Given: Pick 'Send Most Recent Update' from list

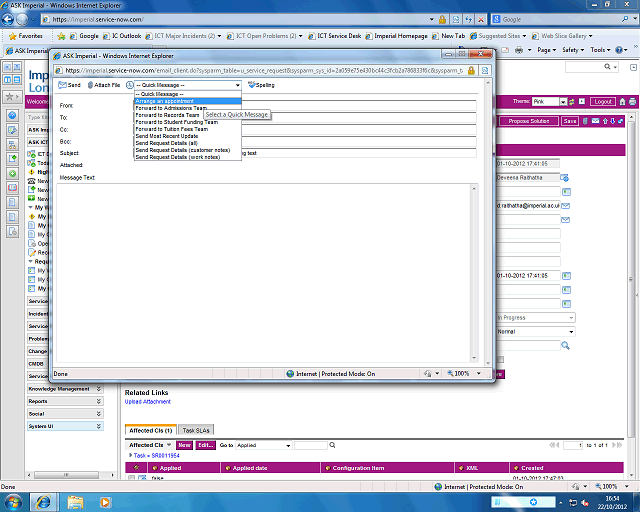Looking at the screenshot, I should pyautogui.click(x=167, y=136).
